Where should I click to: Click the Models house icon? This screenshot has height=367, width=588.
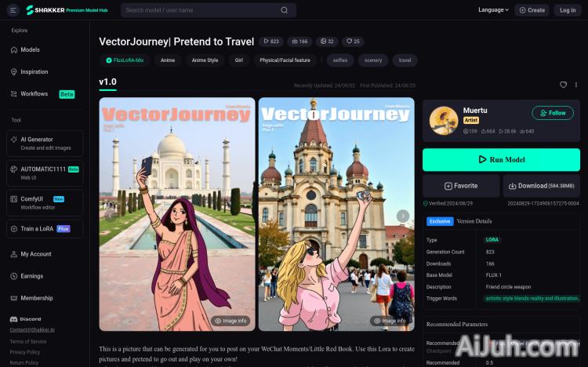14,50
